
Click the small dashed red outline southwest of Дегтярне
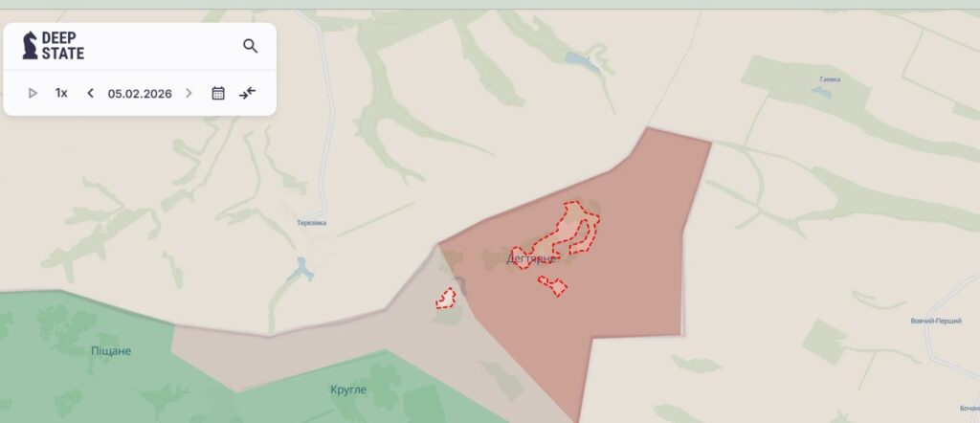click(446, 299)
